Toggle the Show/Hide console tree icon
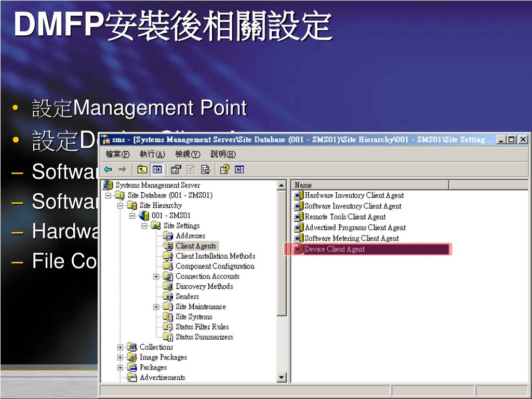The width and height of the screenshot is (532, 399). [x=157, y=169]
